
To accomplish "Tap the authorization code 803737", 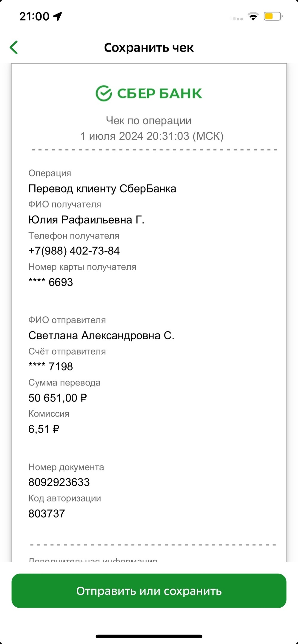I will pos(47,513).
